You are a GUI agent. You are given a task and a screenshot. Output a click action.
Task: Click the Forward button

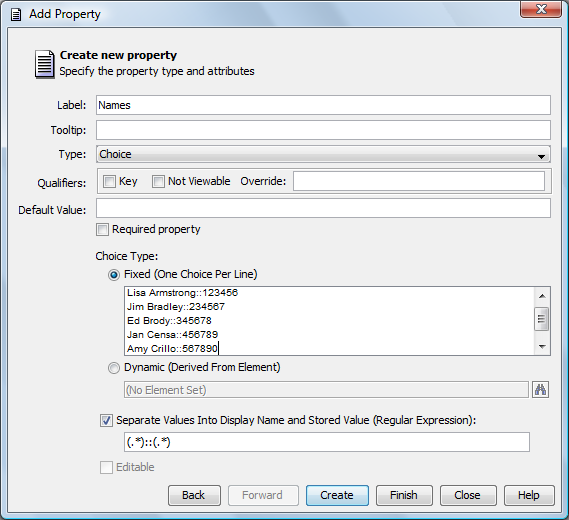[263, 495]
